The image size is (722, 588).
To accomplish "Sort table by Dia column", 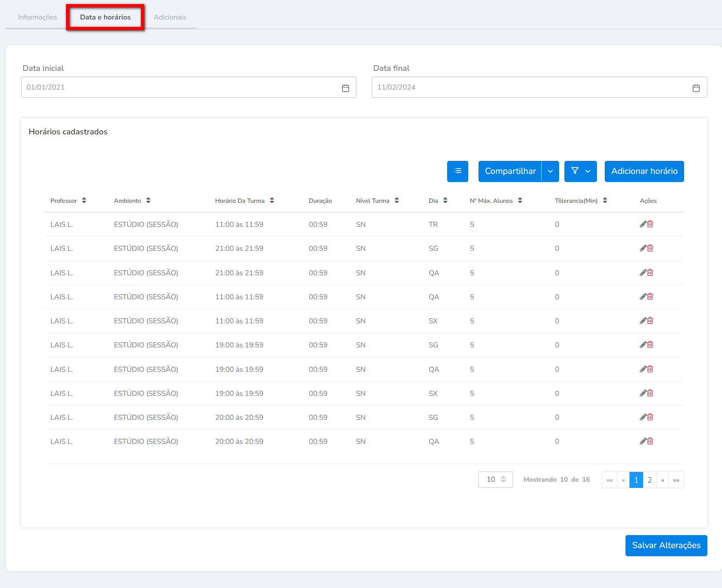I will [x=445, y=201].
